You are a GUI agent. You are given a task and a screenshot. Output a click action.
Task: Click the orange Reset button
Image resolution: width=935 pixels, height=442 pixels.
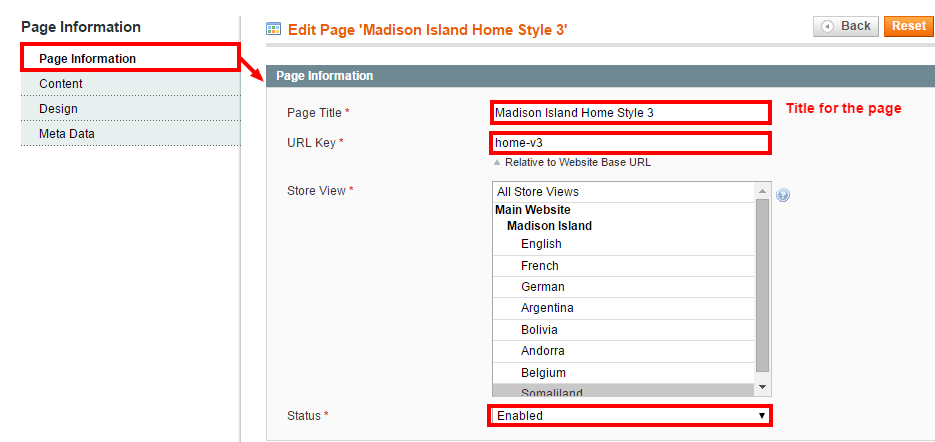pyautogui.click(x=909, y=26)
